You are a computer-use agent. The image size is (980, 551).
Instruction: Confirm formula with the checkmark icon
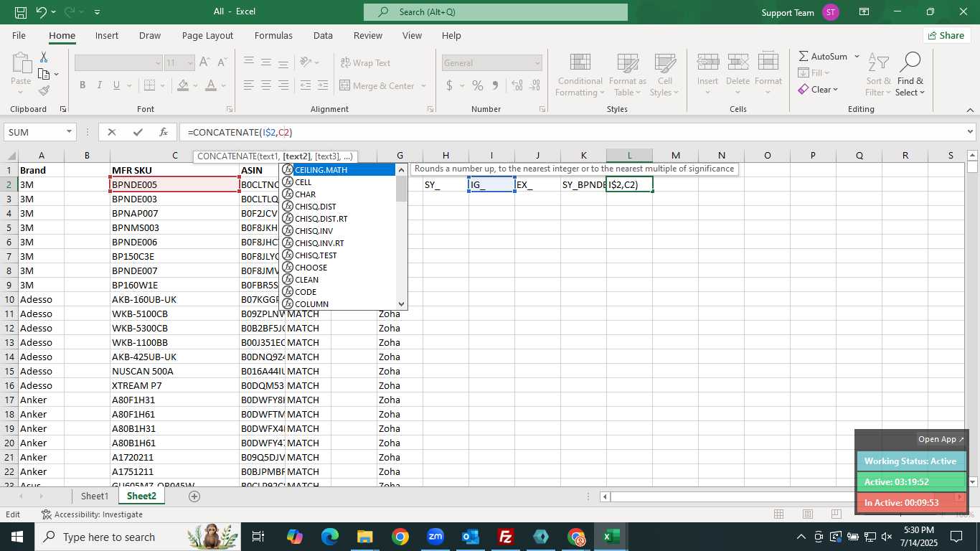coord(138,132)
